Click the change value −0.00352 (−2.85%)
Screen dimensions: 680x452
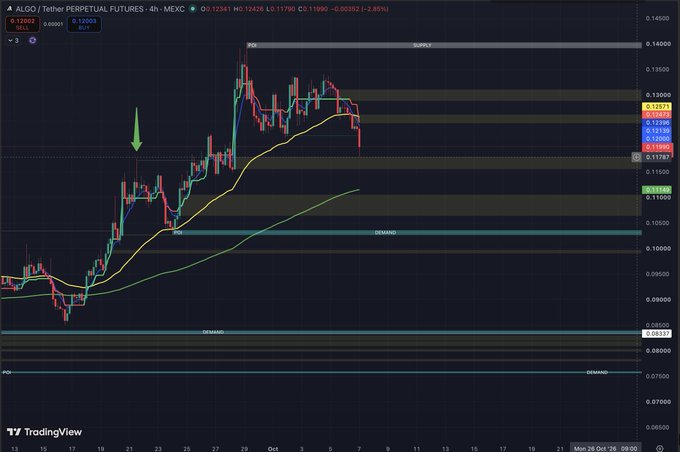tap(360, 9)
